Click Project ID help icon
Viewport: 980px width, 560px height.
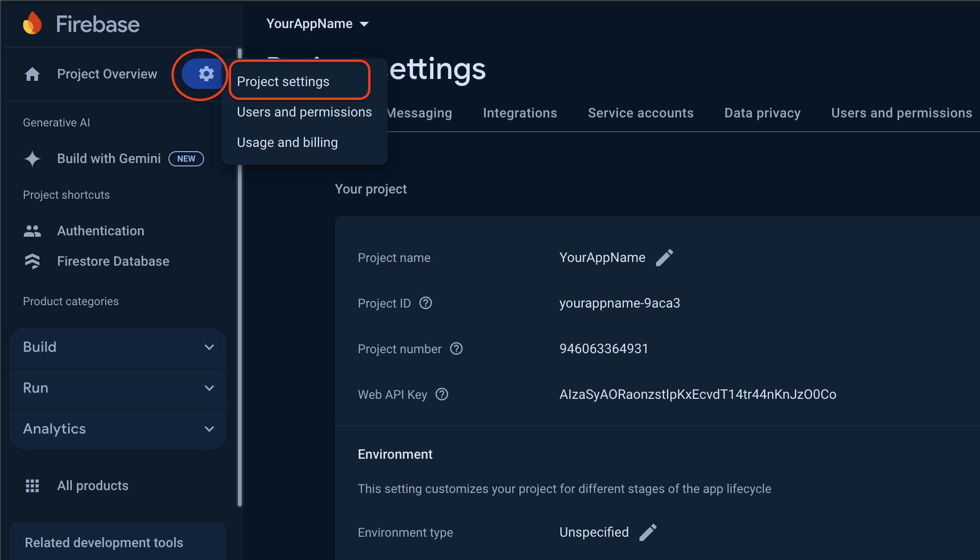pos(425,303)
